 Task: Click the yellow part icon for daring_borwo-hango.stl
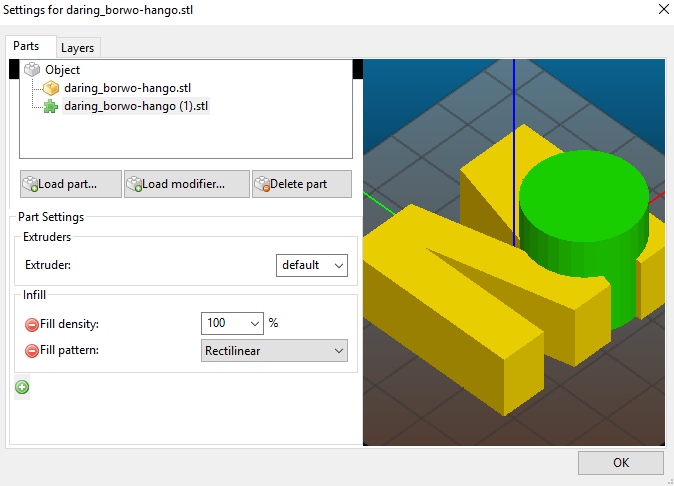[x=51, y=88]
